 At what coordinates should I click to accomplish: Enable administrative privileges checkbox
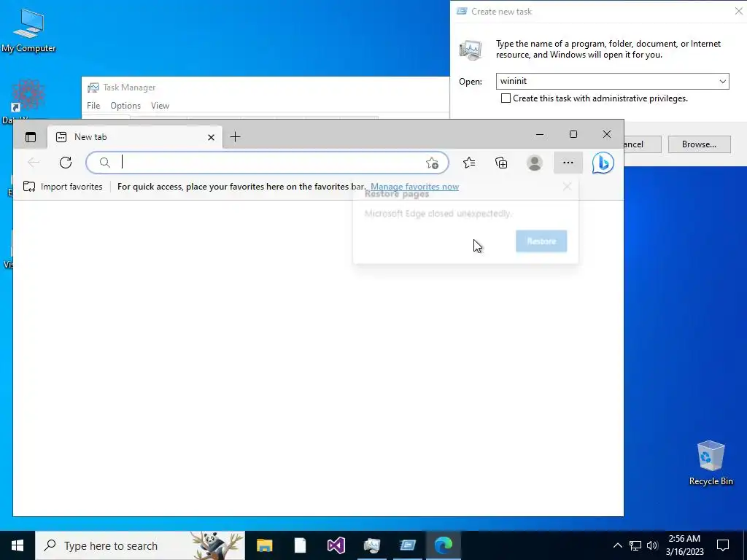506,98
